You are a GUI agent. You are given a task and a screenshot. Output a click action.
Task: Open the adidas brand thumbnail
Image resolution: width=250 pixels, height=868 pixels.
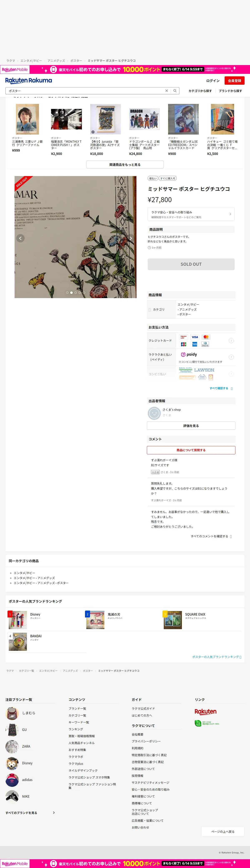coord(12,780)
